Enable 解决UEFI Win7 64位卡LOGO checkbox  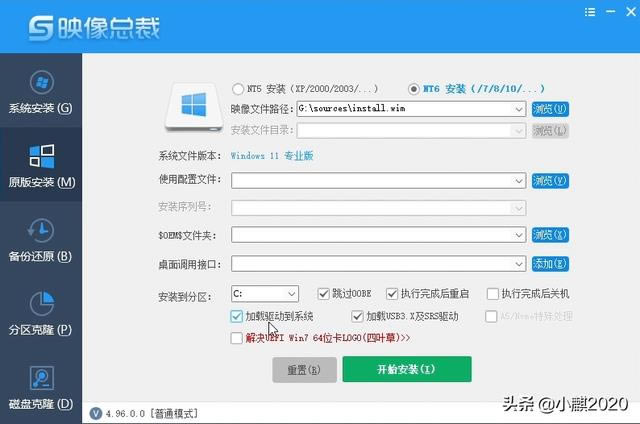(x=236, y=338)
